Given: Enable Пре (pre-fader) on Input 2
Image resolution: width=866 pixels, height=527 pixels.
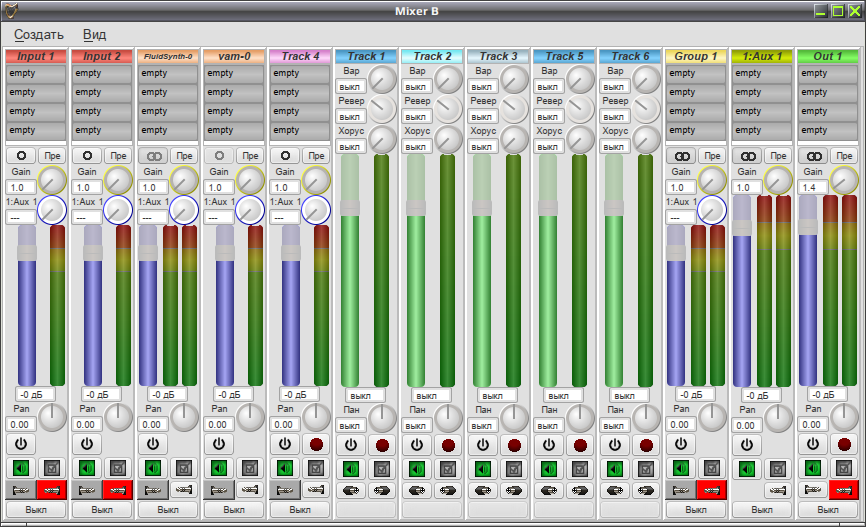Looking at the screenshot, I should [118, 156].
